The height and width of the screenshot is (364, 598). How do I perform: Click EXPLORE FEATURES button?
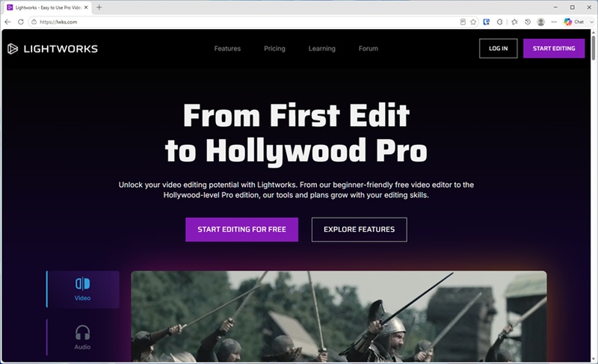tap(360, 229)
